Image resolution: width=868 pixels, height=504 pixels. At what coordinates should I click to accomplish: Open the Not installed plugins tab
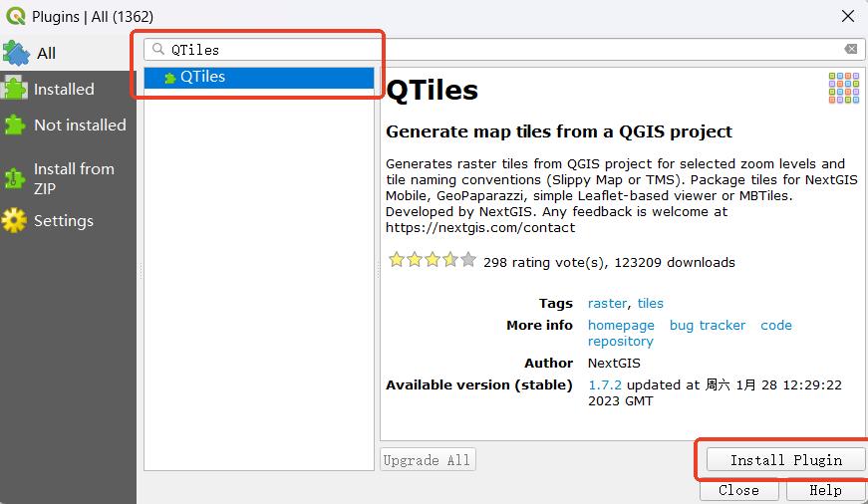[68, 126]
